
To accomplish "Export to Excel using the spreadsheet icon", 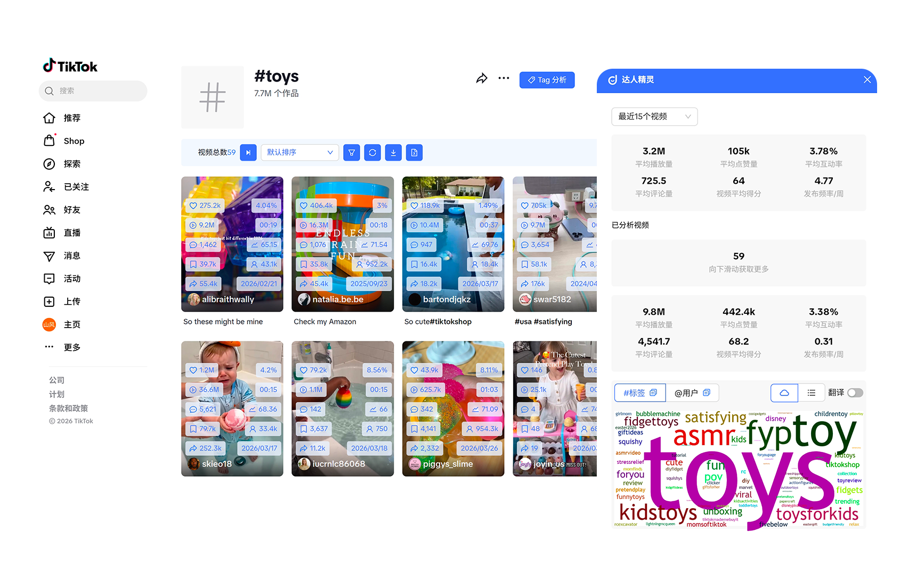I will [x=414, y=153].
